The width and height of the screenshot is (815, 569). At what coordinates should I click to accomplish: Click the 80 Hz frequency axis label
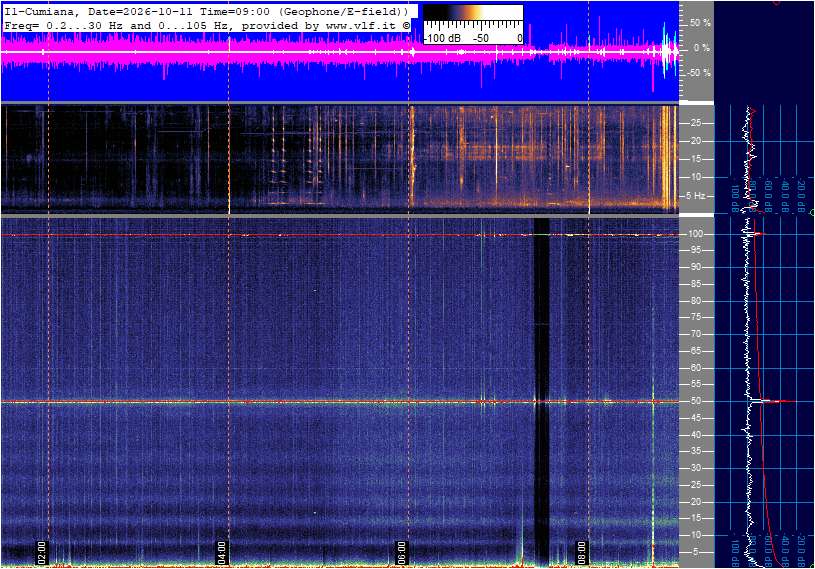coord(695,301)
